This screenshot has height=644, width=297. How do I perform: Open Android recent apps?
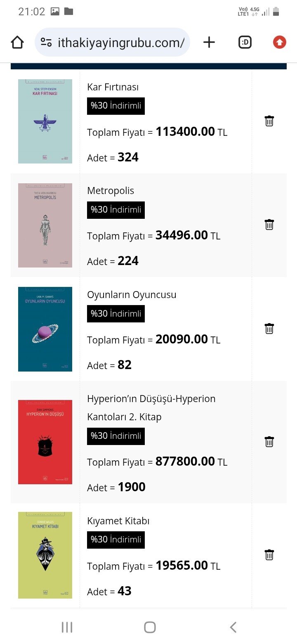pos(67,627)
